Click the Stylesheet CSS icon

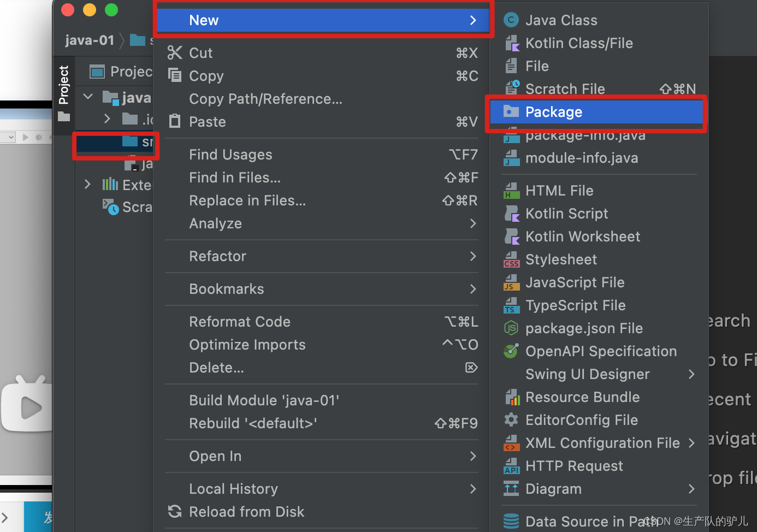point(511,259)
